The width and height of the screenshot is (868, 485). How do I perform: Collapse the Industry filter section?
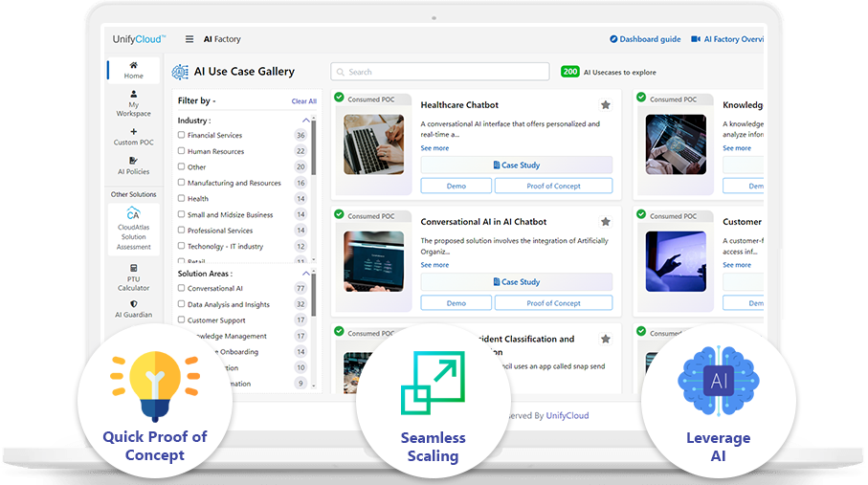tap(306, 121)
